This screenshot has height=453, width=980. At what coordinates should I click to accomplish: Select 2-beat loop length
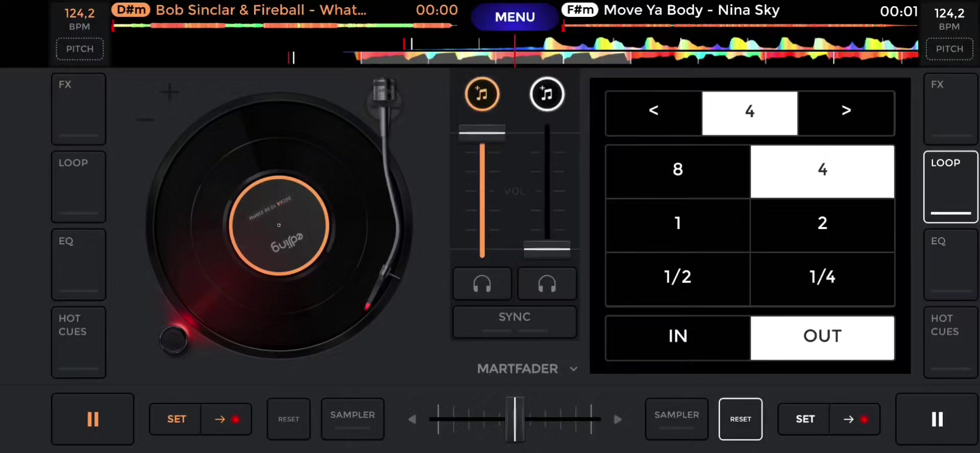point(822,225)
